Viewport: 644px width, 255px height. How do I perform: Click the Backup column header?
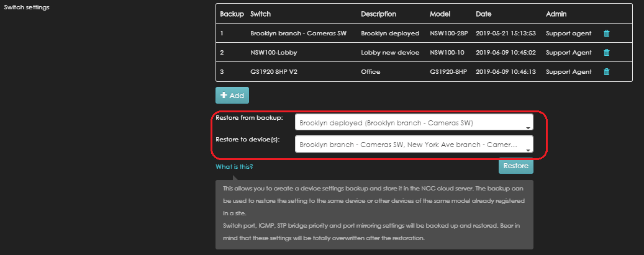click(232, 14)
